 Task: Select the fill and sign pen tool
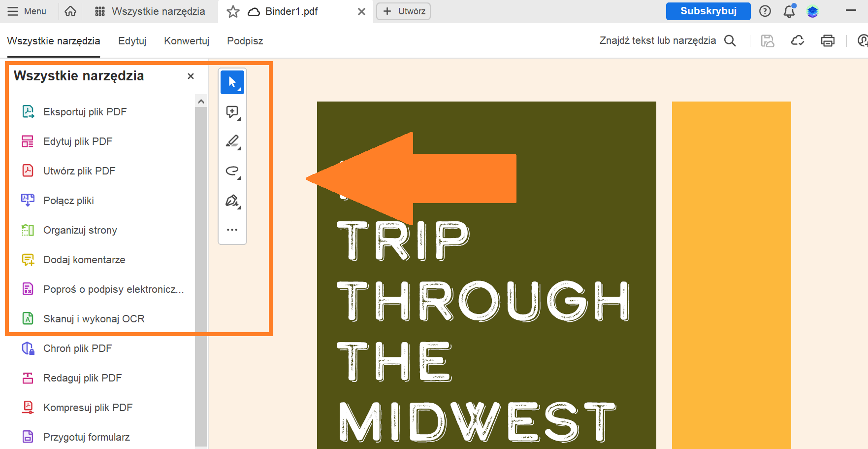(x=232, y=201)
